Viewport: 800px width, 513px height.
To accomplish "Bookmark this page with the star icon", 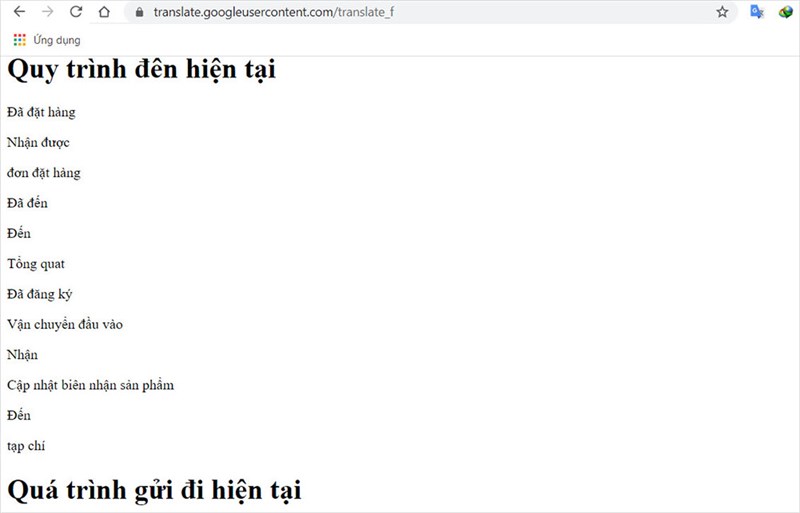I will pyautogui.click(x=722, y=12).
